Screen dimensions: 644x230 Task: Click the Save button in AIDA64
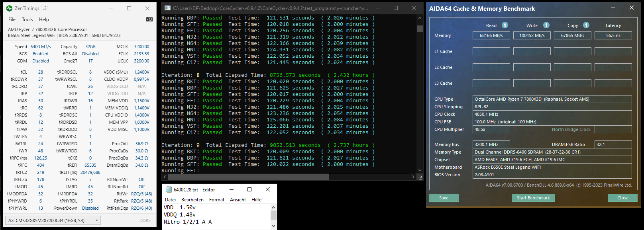click(444, 198)
